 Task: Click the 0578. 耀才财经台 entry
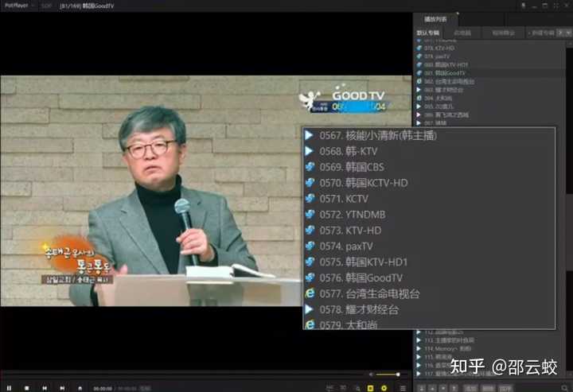pos(429,310)
